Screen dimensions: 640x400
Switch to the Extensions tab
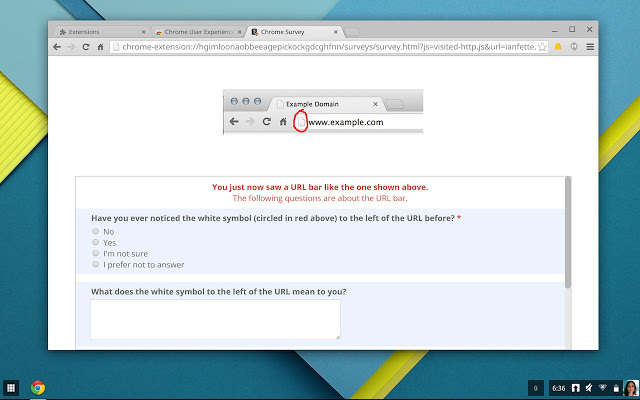pyautogui.click(x=99, y=32)
